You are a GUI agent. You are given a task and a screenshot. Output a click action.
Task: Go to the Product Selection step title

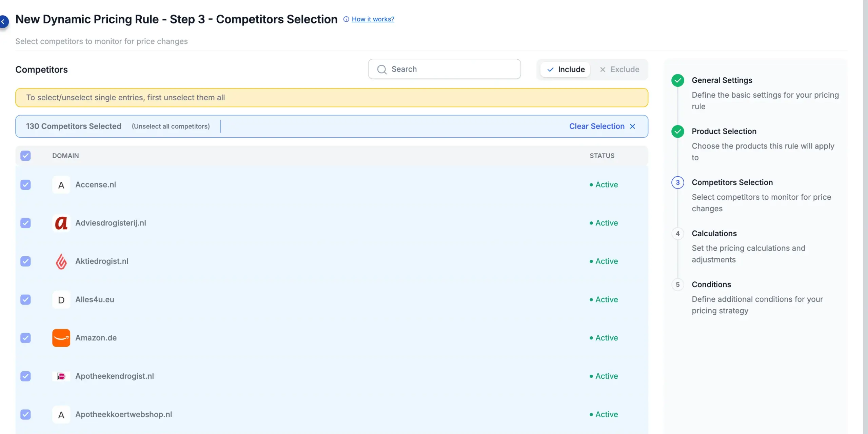click(724, 132)
